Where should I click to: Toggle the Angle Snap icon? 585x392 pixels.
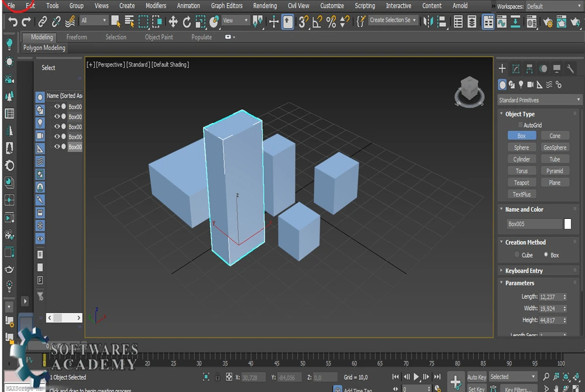pyautogui.click(x=317, y=22)
